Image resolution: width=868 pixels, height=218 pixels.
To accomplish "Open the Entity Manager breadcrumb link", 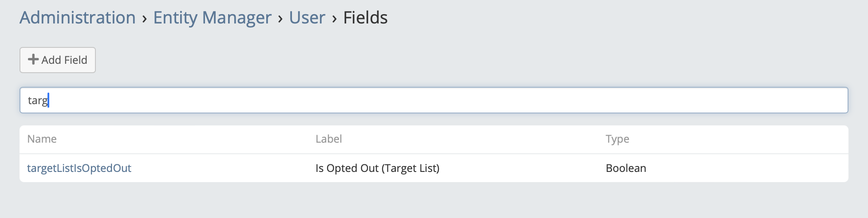I will pyautogui.click(x=212, y=18).
